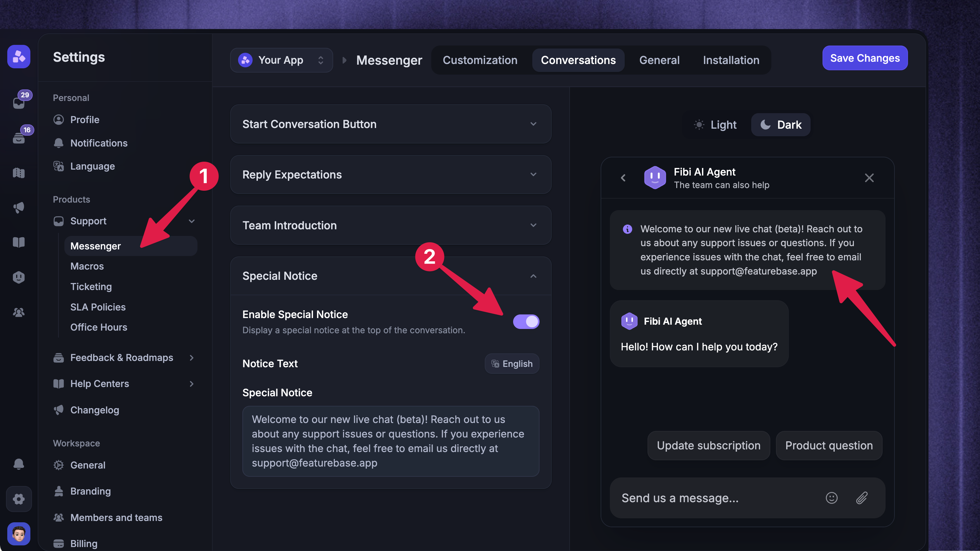Expand Team Introduction section
Viewport: 980px width, 551px height.
coord(391,225)
